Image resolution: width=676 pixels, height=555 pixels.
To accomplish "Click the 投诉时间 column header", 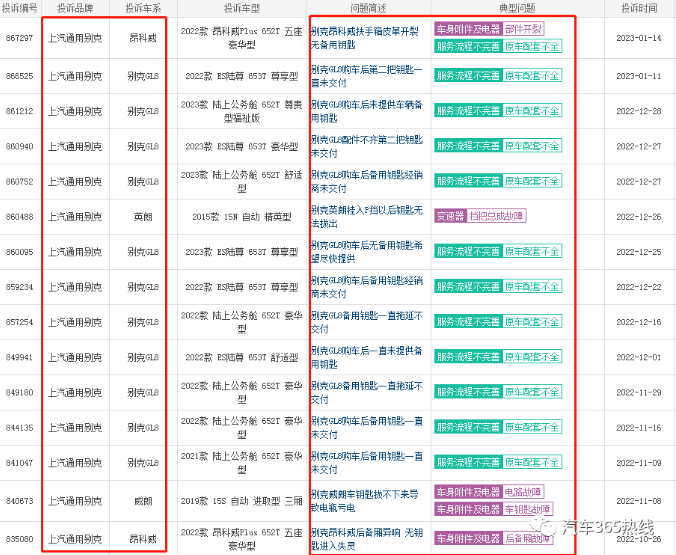I will tap(639, 8).
